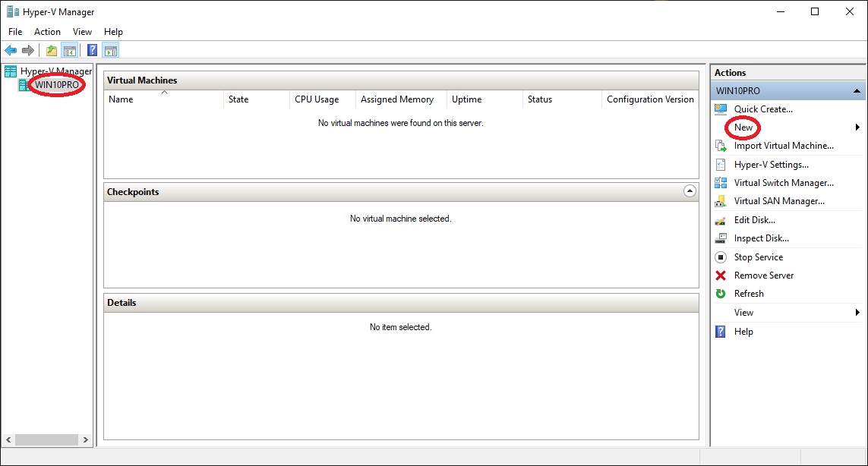Screen dimensions: 868x466
Task: Click the Back arrow toolbar icon
Action: tap(11, 51)
